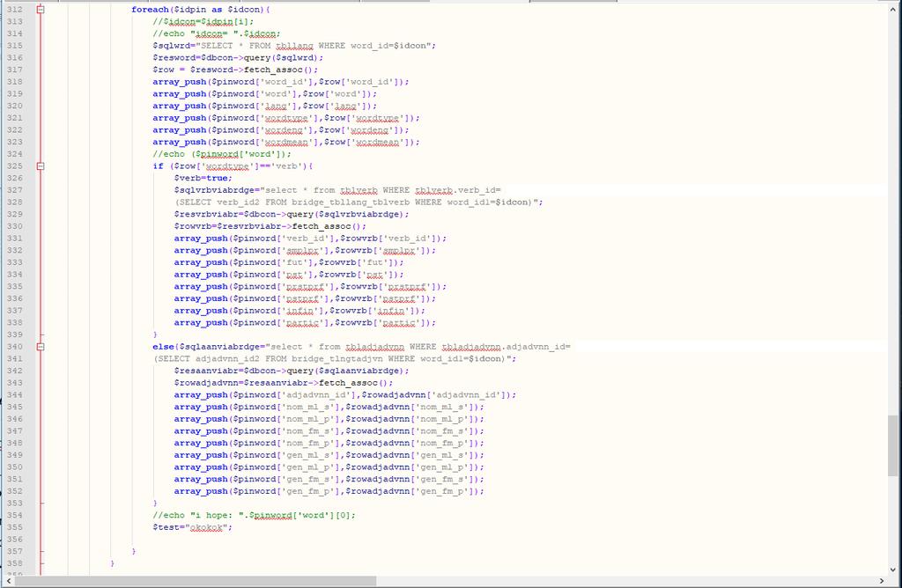Screen dimensions: 902x588
Task: Click array_push line for 'partic'
Action: click(305, 324)
